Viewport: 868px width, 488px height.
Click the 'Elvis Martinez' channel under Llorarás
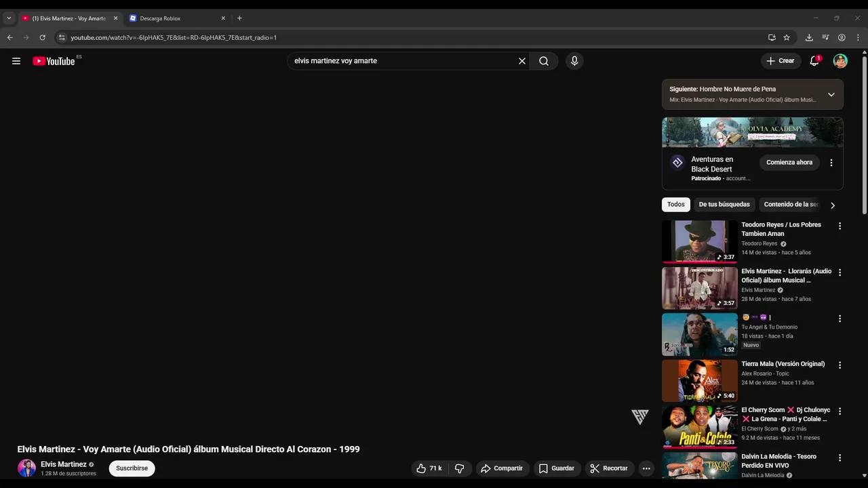[758, 290]
